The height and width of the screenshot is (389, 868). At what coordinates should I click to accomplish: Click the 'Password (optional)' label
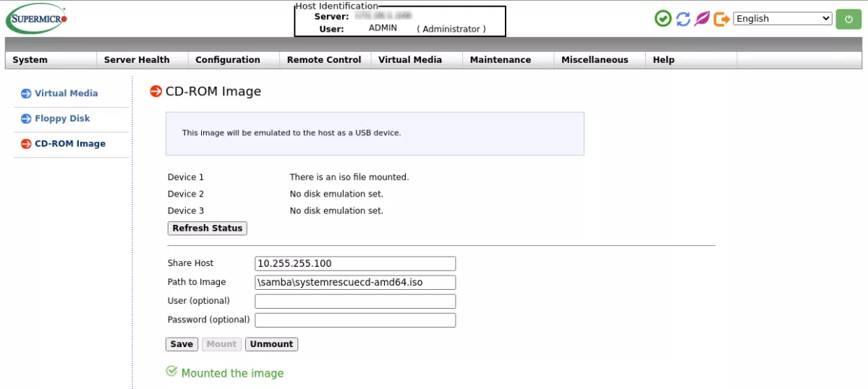(x=209, y=320)
